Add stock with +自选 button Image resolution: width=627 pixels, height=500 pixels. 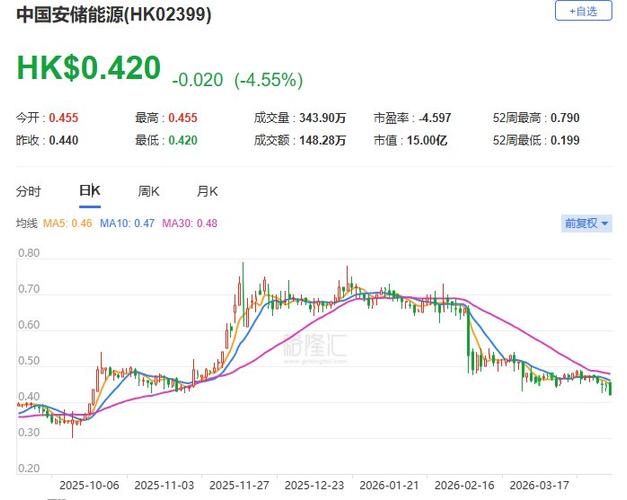coord(583,11)
